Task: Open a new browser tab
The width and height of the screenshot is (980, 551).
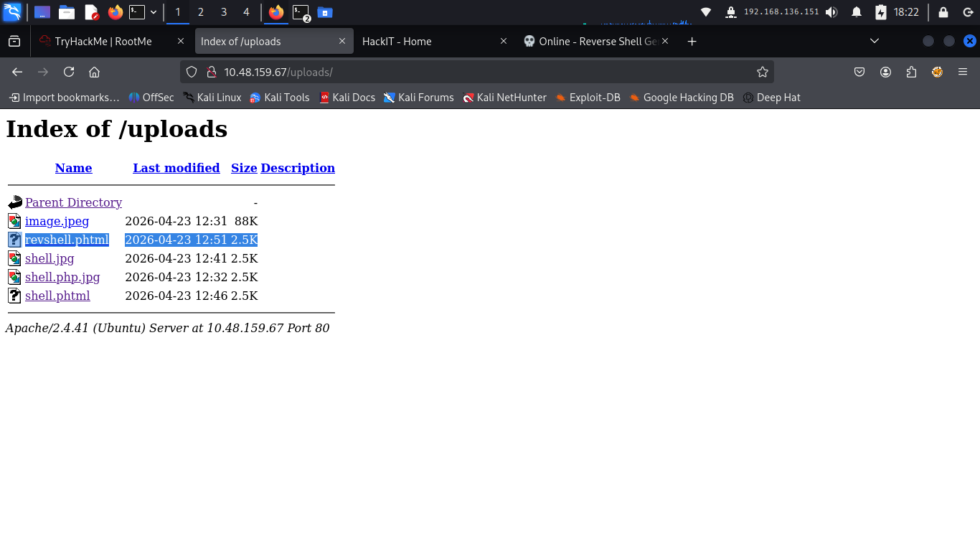Action: pos(692,42)
